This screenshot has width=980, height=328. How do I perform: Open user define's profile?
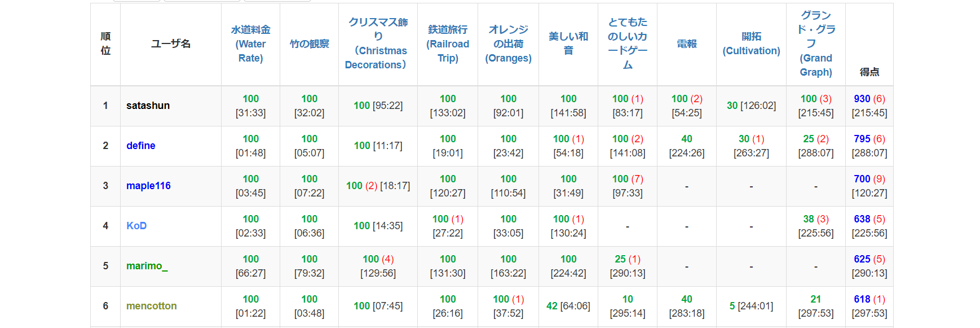click(140, 146)
